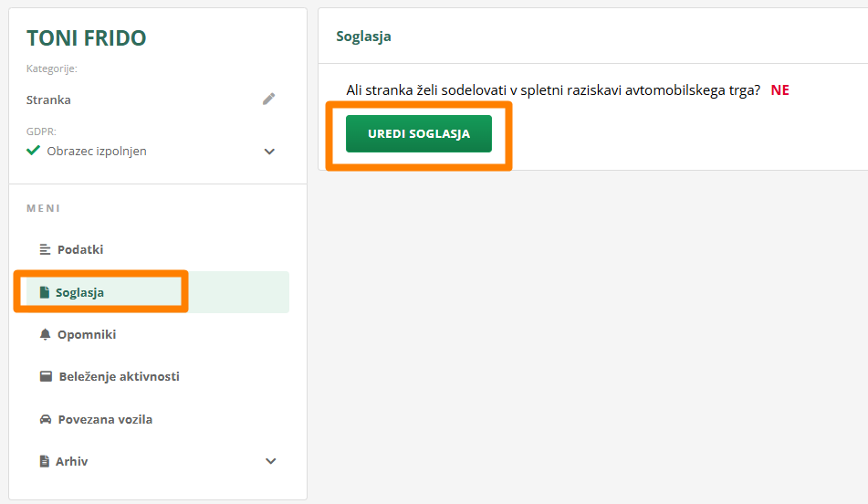868x504 pixels.
Task: Click the file icon beside Arhiv
Action: coord(44,462)
